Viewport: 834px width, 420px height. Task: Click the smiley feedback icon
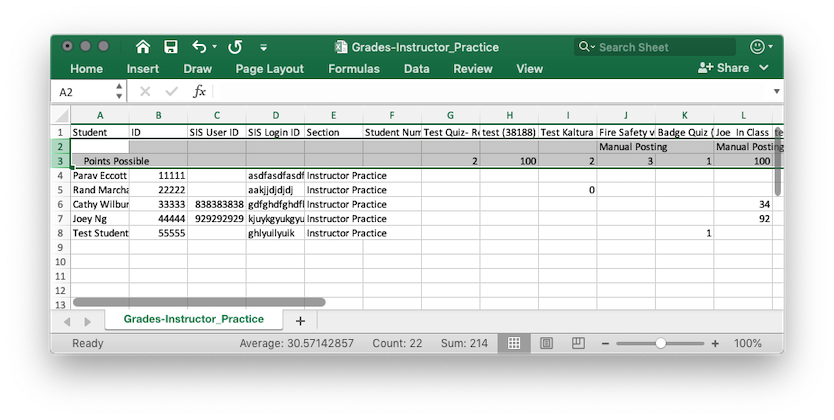[757, 47]
